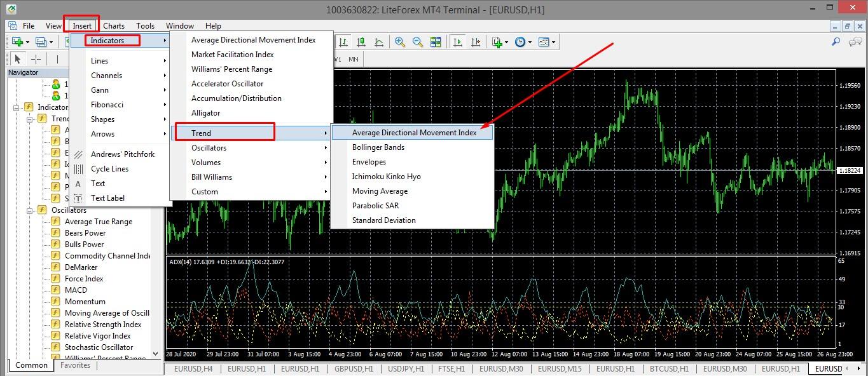Open the Oscillators submenu entry
The height and width of the screenshot is (376, 868).
click(209, 148)
